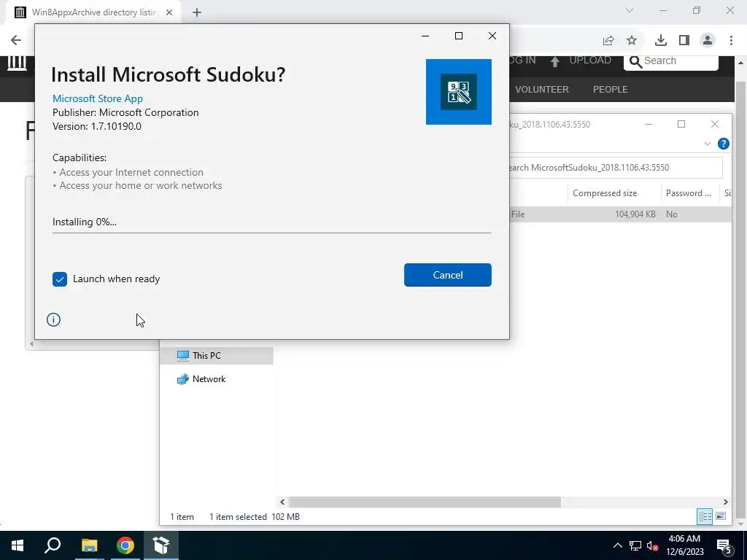Bookmark this page with the star icon
The height and width of the screenshot is (560, 747).
(632, 41)
